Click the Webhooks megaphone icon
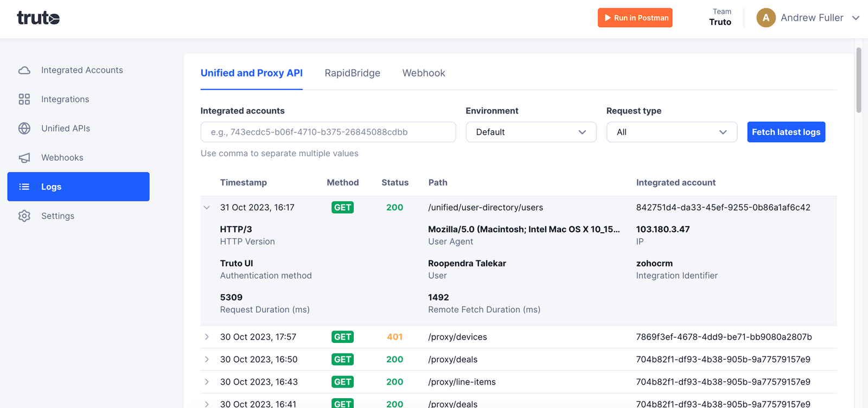Viewport: 868px width, 408px height. tap(24, 158)
